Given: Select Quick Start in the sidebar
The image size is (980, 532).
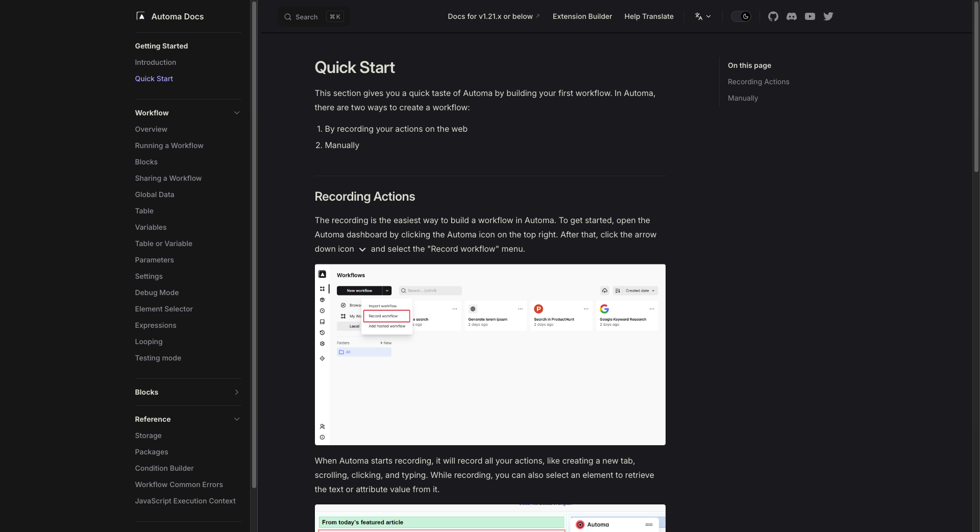Looking at the screenshot, I should (154, 79).
